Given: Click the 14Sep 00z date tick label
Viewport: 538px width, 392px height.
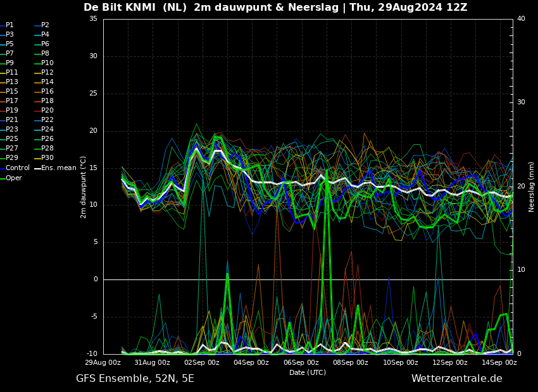Looking at the screenshot, I should pyautogui.click(x=499, y=362).
